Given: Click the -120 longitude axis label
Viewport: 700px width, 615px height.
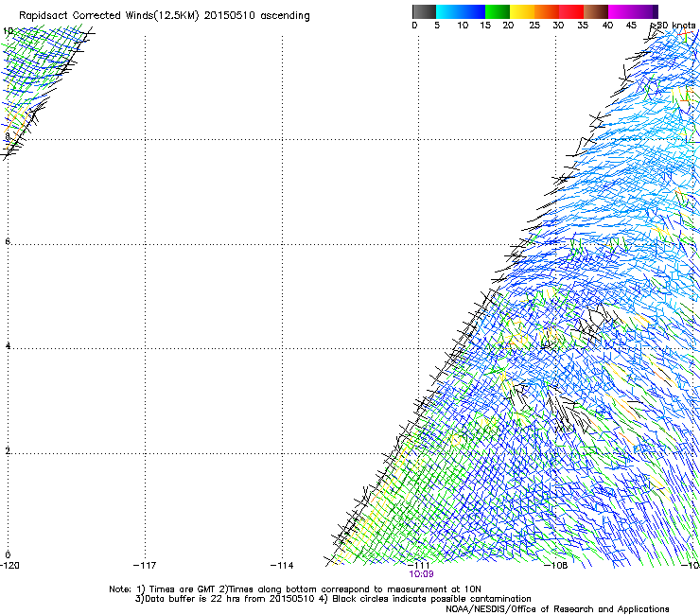Looking at the screenshot, I should pyautogui.click(x=9, y=566).
